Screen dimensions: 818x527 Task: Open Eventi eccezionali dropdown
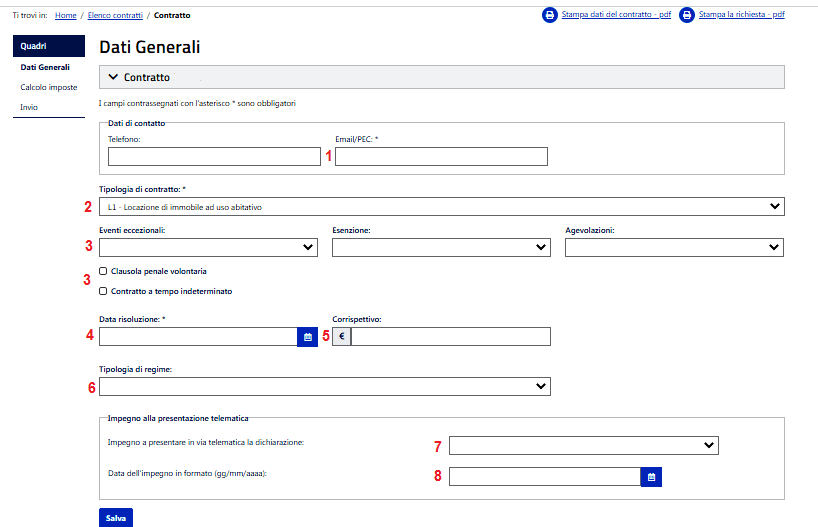pyautogui.click(x=208, y=247)
